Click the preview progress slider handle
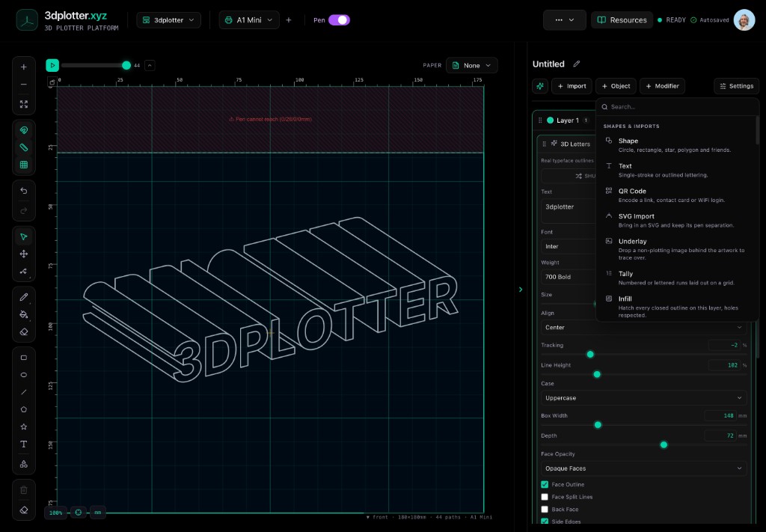The width and height of the screenshot is (766, 532). (x=126, y=65)
